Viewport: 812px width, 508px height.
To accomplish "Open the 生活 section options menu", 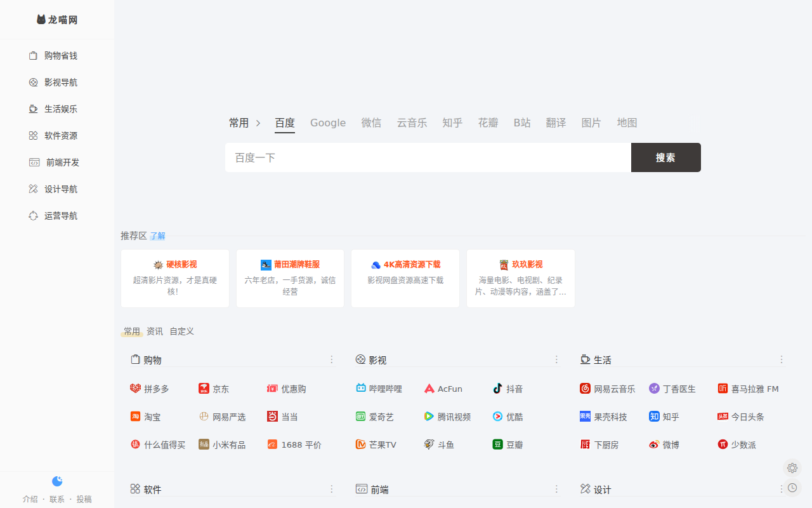I will [782, 359].
